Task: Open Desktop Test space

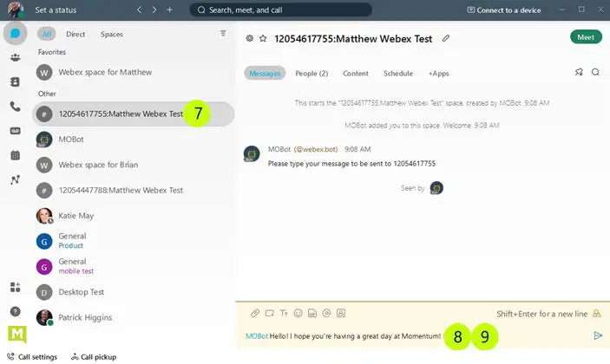Action: pos(134,292)
